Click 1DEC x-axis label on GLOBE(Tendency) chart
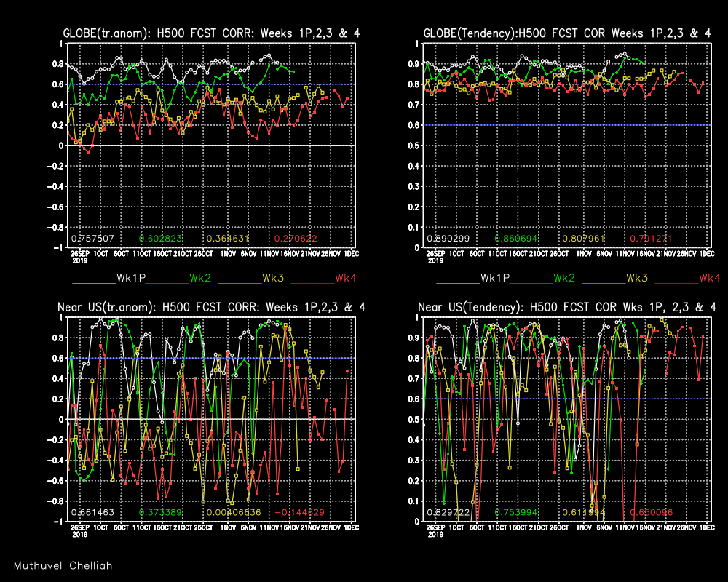728x582 pixels. tap(707, 254)
